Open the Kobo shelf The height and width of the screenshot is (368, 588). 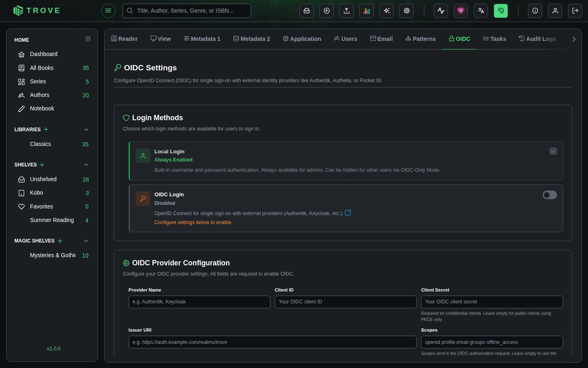tap(52, 193)
